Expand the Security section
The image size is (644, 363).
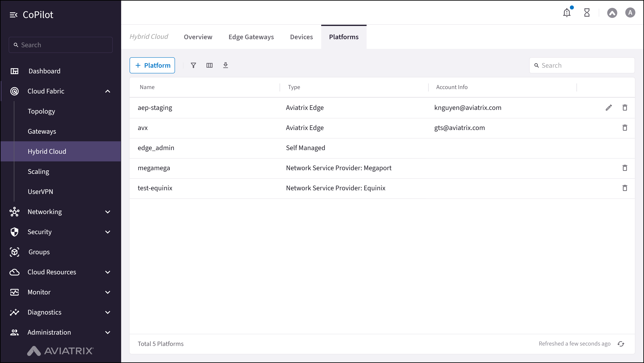click(x=107, y=232)
